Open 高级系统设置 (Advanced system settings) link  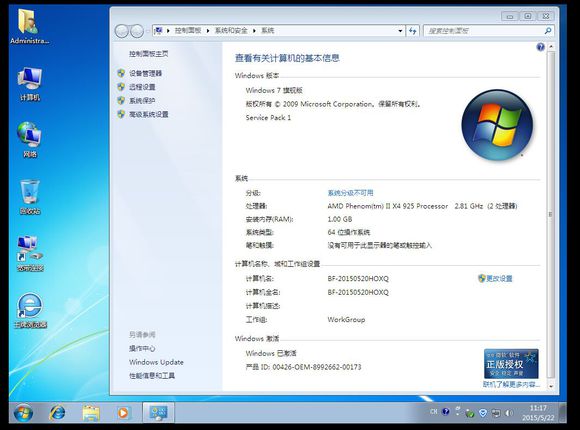click(x=148, y=114)
